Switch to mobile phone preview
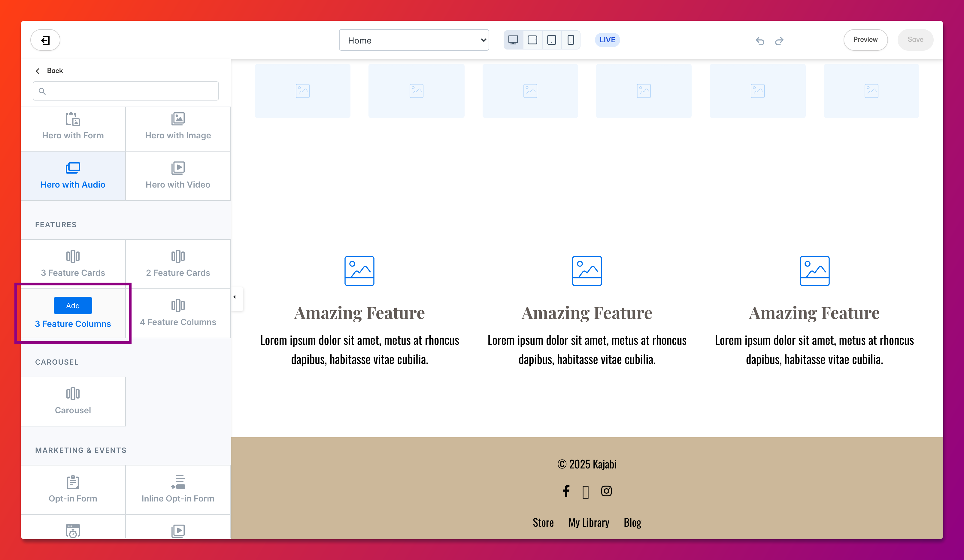 (x=570, y=40)
